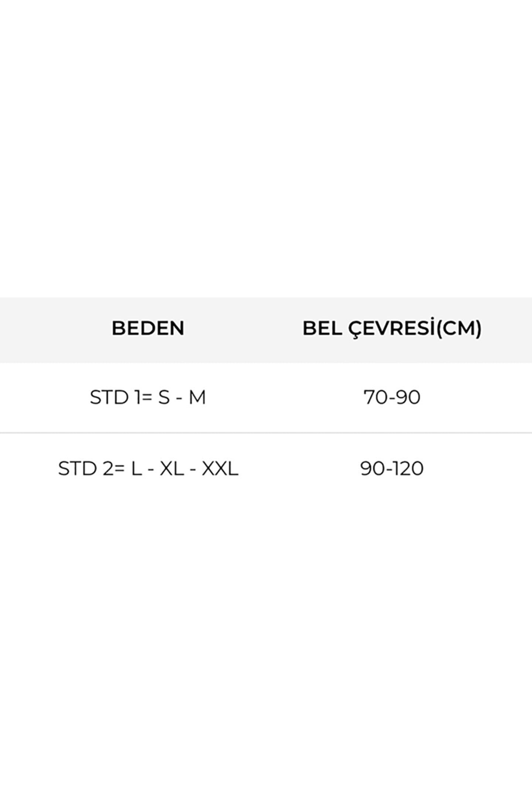The width and height of the screenshot is (532, 798).
Task: Click the BEDEN column header
Action: (x=148, y=328)
